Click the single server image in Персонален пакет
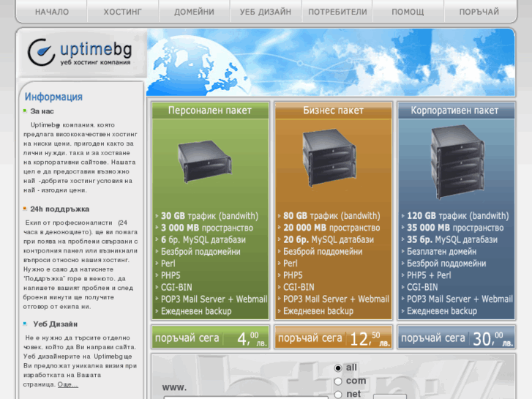Viewport: 532px width, 399px height. (x=205, y=161)
